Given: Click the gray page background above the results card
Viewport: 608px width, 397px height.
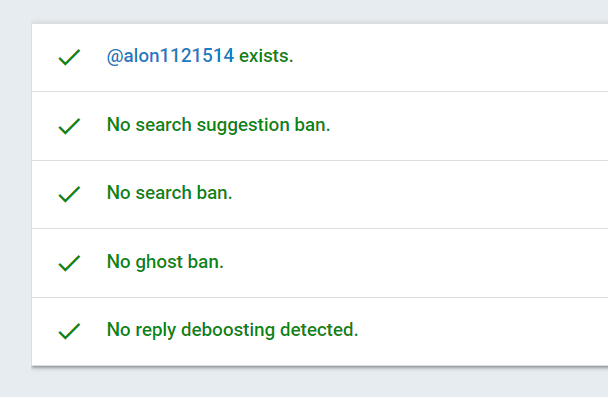Looking at the screenshot, I should tap(304, 11).
